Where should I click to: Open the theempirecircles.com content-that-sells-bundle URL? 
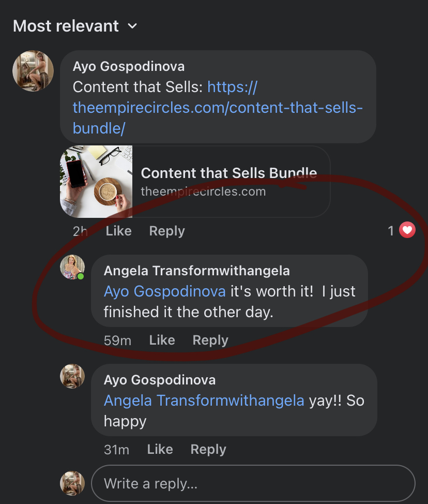pyautogui.click(x=218, y=108)
